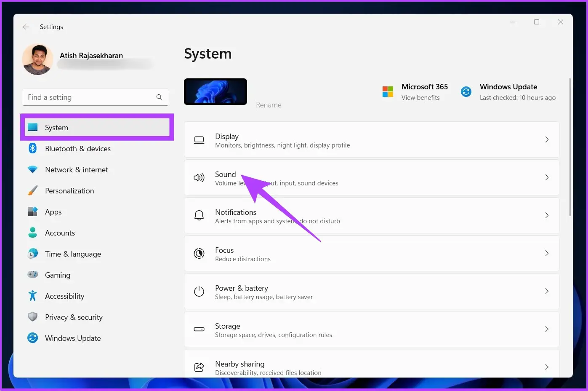Click the magnifier icon in the search box
The image size is (588, 391).
(159, 97)
